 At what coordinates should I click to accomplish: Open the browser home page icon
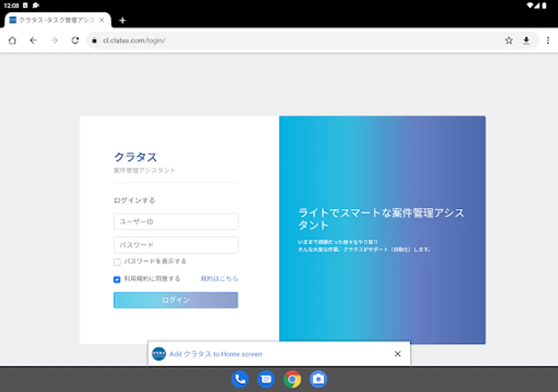tap(12, 41)
